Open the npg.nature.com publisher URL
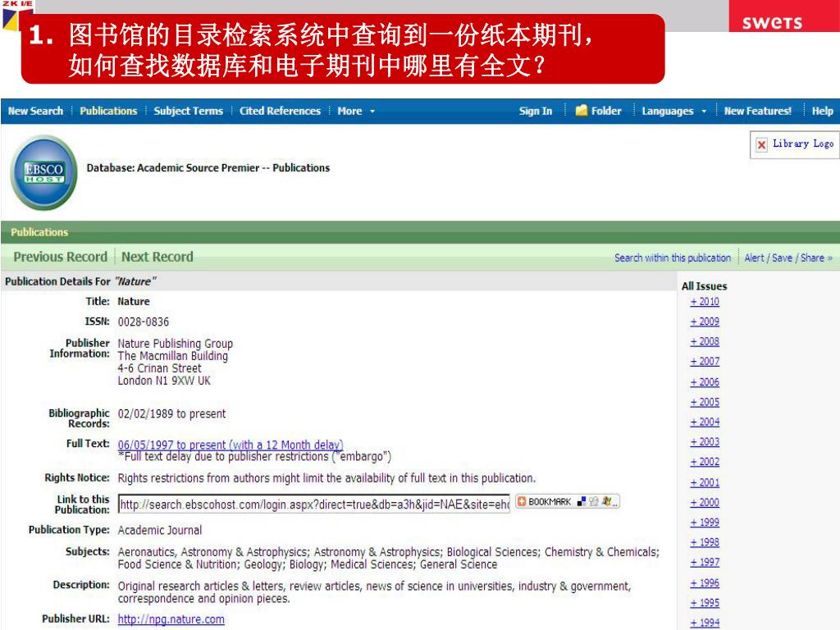Viewport: 840px width, 630px height. point(171,619)
